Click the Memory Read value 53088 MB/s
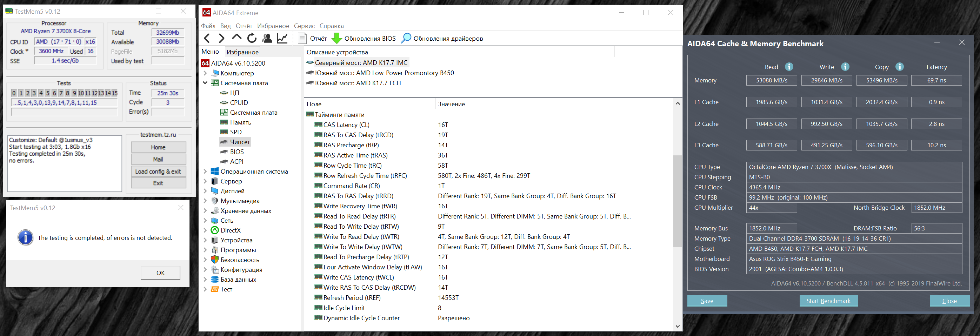Viewport: 980px width, 336px height. coord(772,80)
